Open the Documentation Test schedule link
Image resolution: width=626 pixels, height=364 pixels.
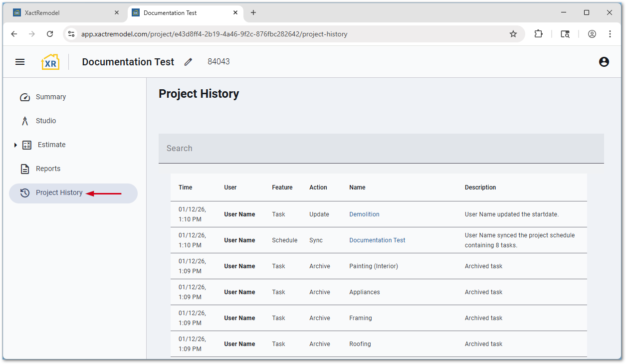click(x=377, y=240)
